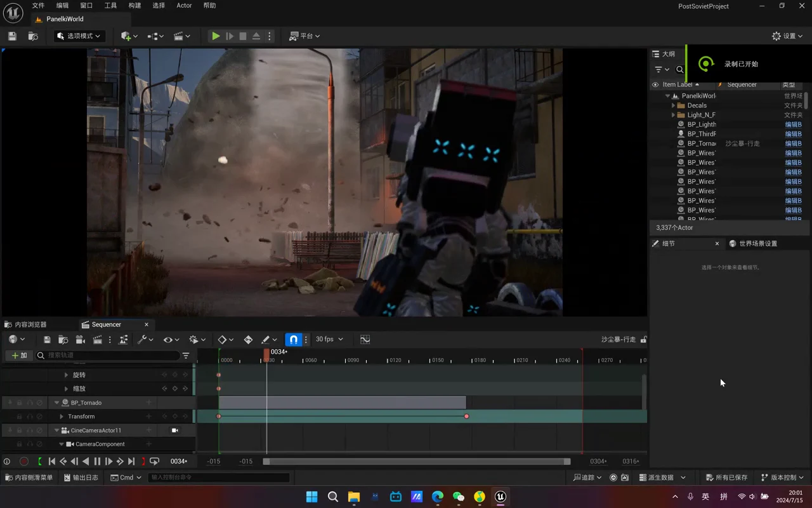Start play-in-editor with green play button
Viewport: 812px width, 508px height.
216,36
